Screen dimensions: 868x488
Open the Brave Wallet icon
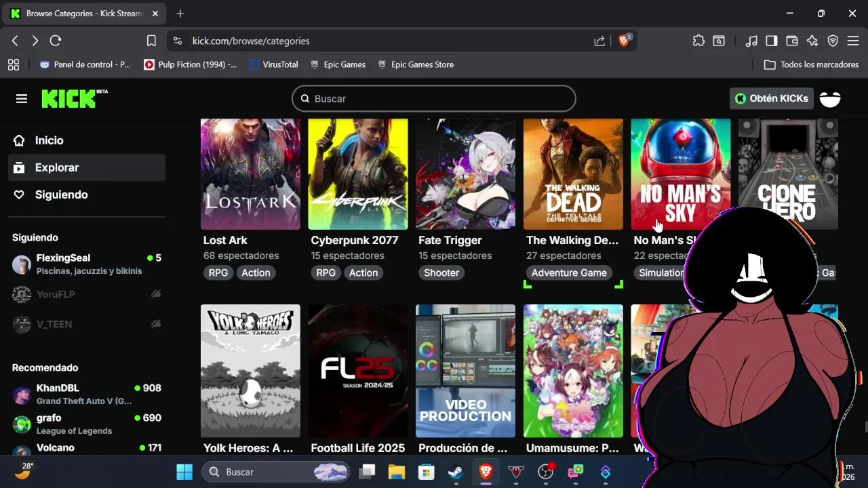pyautogui.click(x=792, y=41)
